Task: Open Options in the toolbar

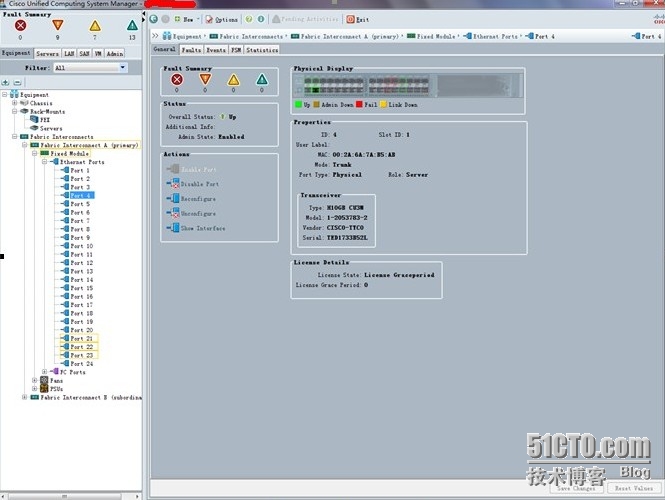Action: (x=222, y=20)
